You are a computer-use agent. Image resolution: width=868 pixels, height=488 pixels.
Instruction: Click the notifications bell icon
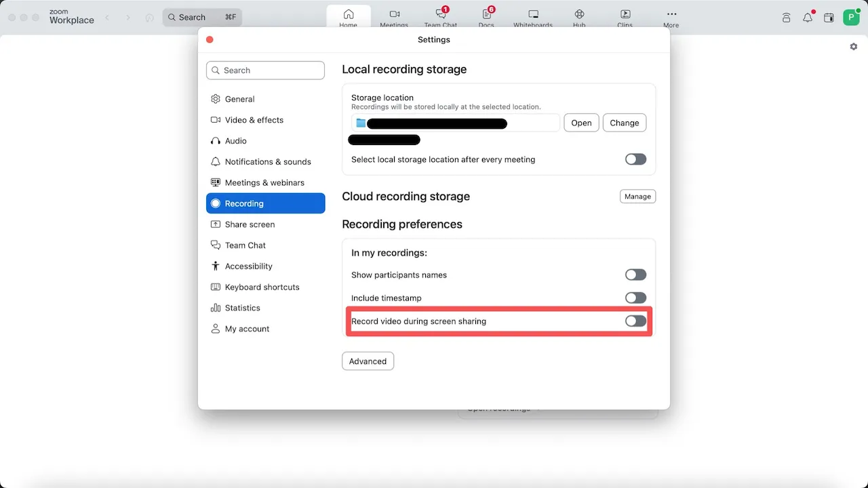807,18
